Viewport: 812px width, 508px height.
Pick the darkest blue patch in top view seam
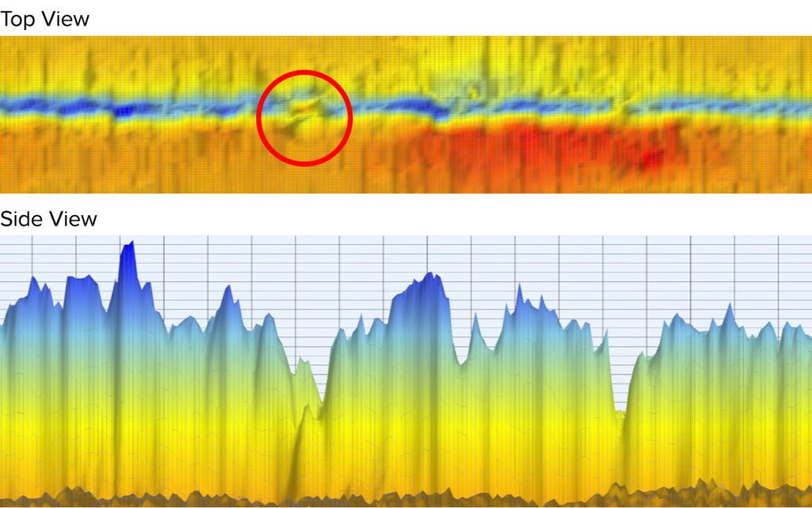click(x=124, y=110)
